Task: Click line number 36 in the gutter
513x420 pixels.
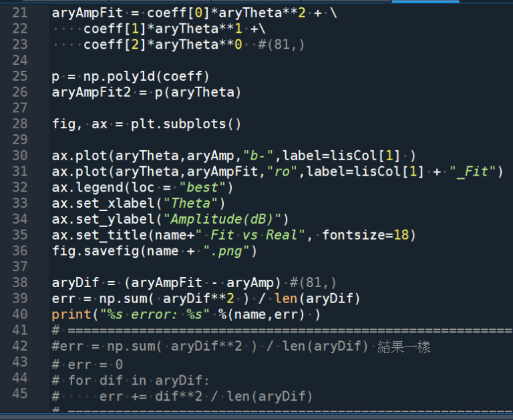Action: [20, 251]
